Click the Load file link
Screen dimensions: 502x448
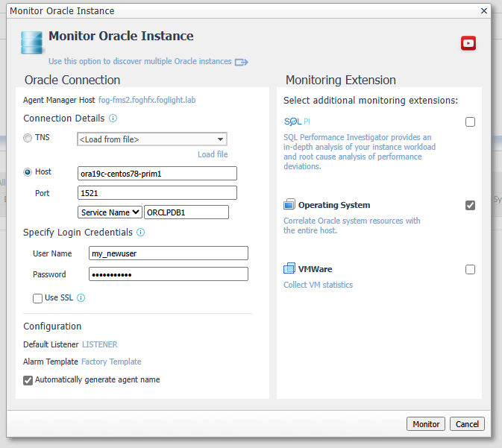coord(213,154)
